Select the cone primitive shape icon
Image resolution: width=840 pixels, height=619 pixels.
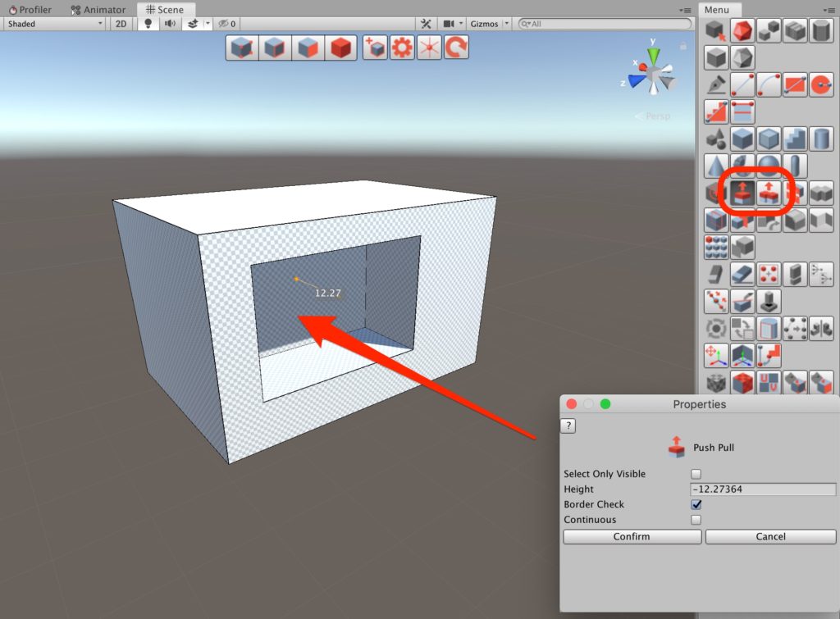click(716, 166)
